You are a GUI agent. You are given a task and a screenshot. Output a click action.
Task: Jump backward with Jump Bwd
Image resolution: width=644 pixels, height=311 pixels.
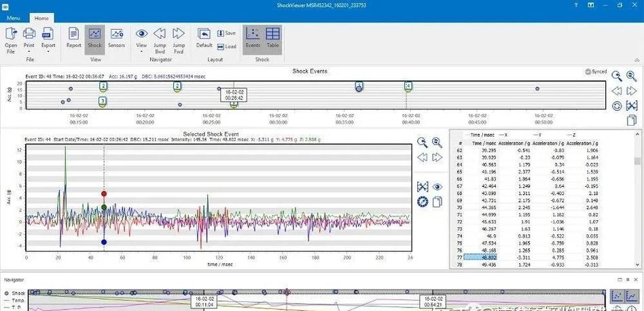(x=160, y=41)
